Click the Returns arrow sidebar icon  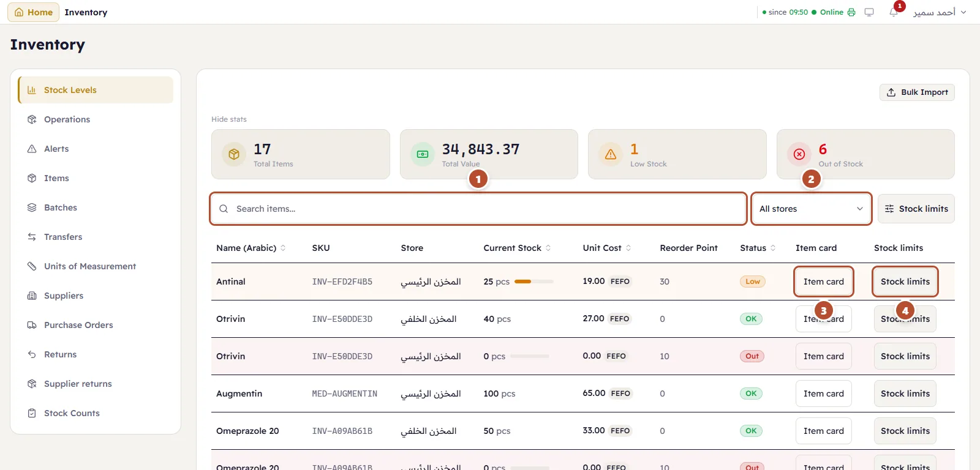(32, 354)
